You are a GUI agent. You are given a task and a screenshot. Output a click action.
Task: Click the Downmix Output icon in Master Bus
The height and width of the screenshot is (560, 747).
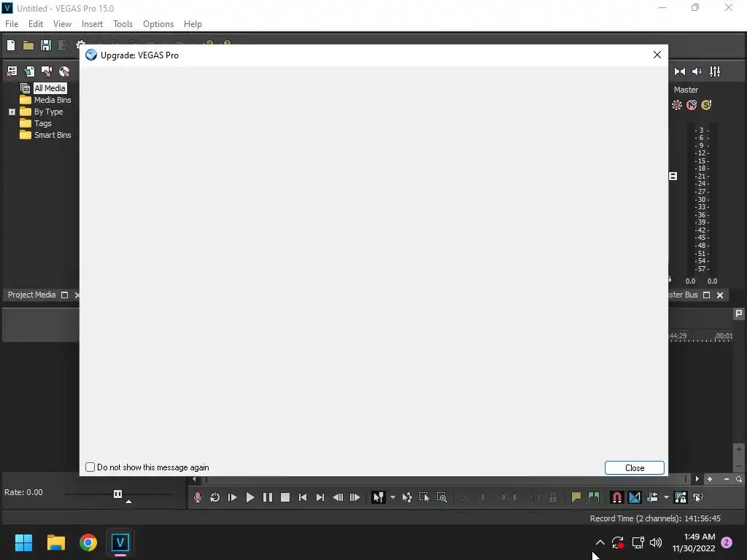[680, 71]
